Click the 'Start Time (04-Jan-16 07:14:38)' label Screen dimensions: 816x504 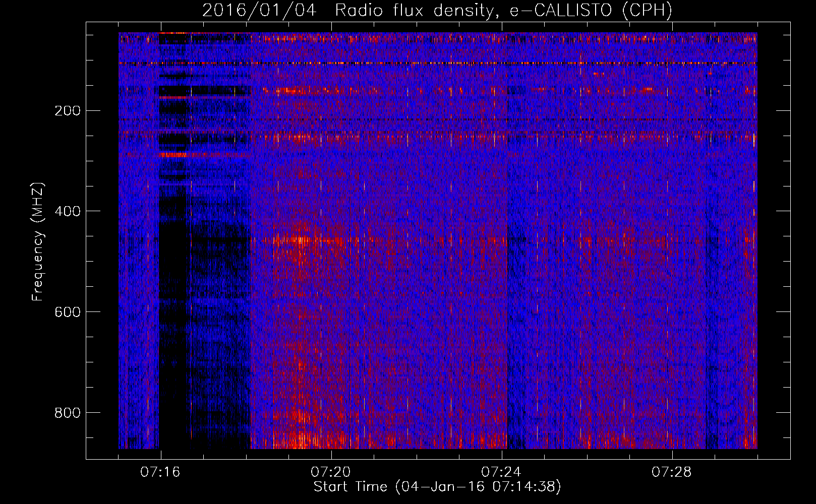point(437,487)
